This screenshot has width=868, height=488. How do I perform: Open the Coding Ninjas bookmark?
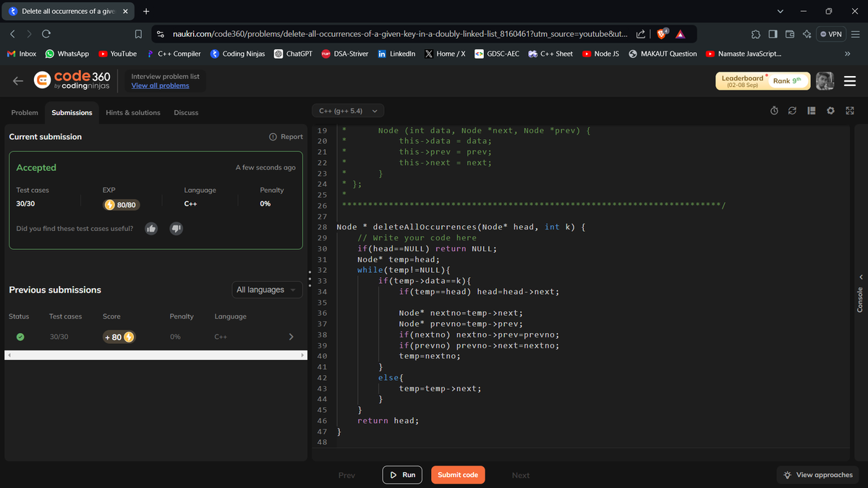point(238,54)
